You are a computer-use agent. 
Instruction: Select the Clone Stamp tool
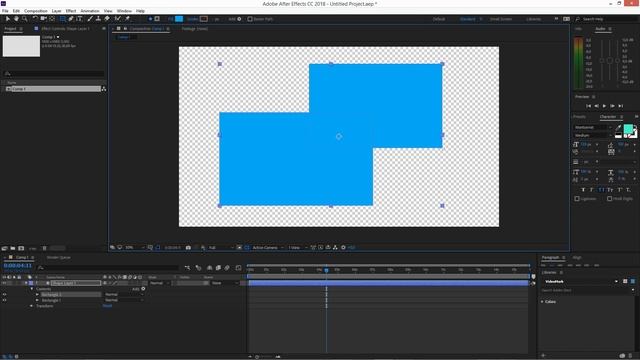98,19
